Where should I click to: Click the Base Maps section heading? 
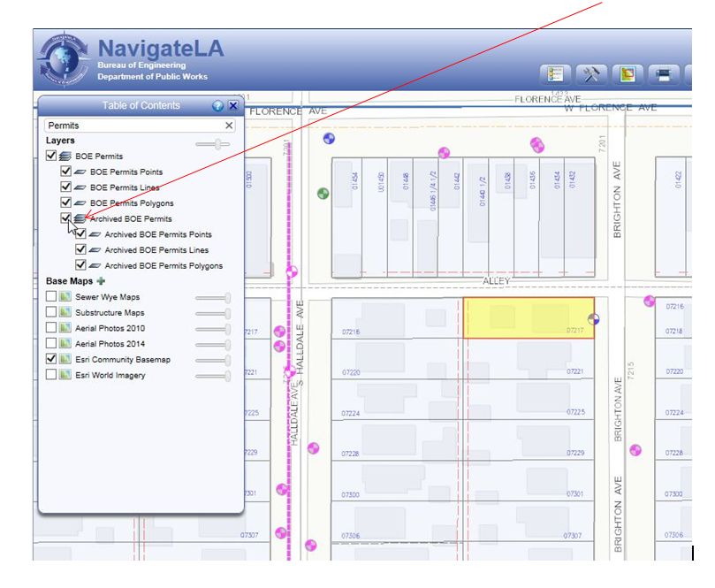coord(69,281)
